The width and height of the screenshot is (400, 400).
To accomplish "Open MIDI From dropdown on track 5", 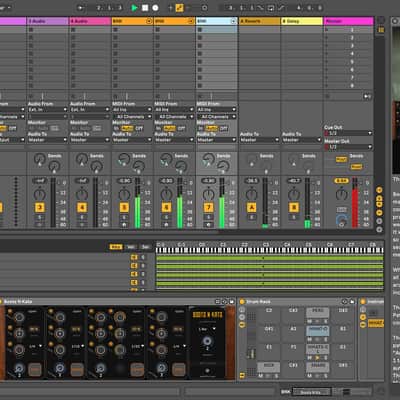I will [132, 109].
